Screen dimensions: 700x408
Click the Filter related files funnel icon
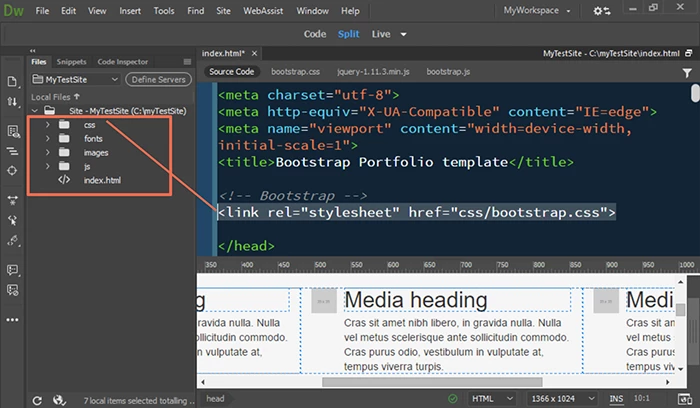687,73
